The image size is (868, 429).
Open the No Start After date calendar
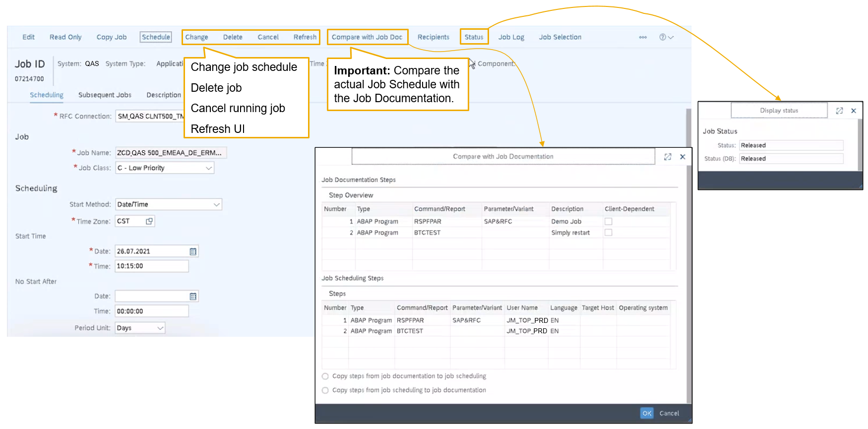pyautogui.click(x=193, y=296)
